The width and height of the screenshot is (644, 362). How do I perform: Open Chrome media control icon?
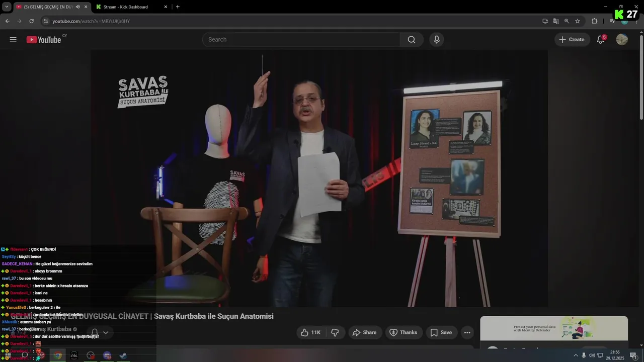click(x=612, y=21)
